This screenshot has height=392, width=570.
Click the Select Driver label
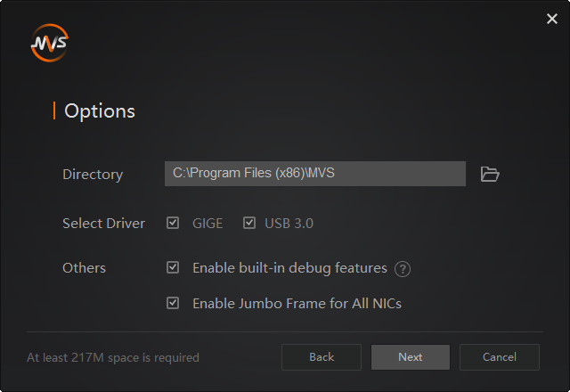pos(103,224)
